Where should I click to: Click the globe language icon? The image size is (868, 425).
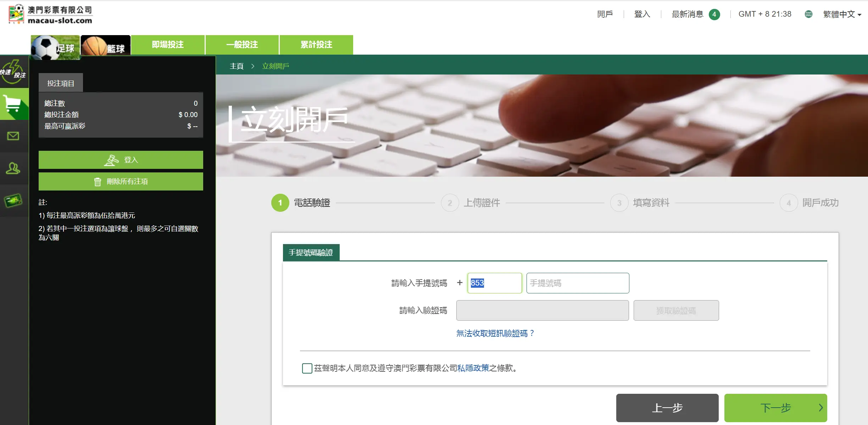click(x=808, y=14)
